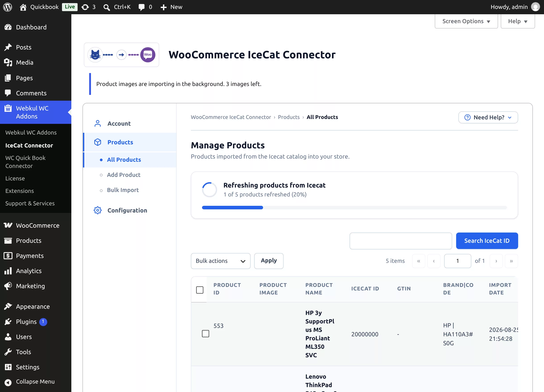Click the Configuration gear icon

98,210
